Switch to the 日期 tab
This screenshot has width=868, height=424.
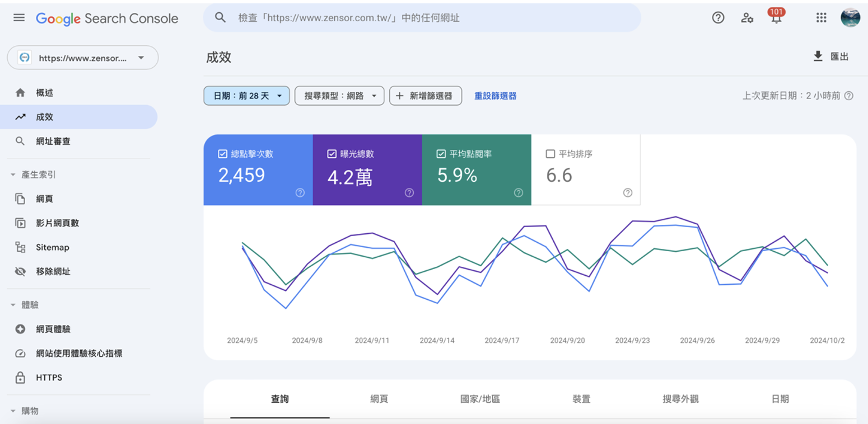[780, 399]
